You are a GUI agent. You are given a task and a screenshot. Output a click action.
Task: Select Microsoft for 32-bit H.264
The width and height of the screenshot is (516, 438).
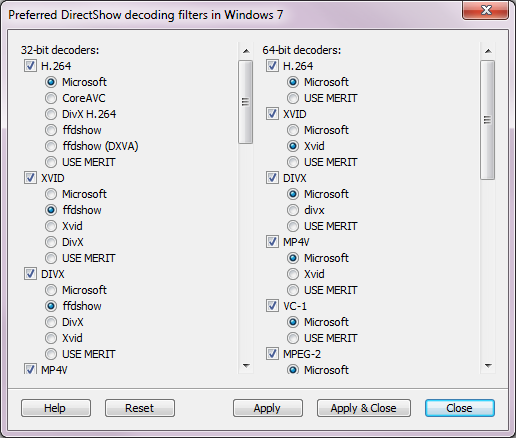(x=51, y=82)
